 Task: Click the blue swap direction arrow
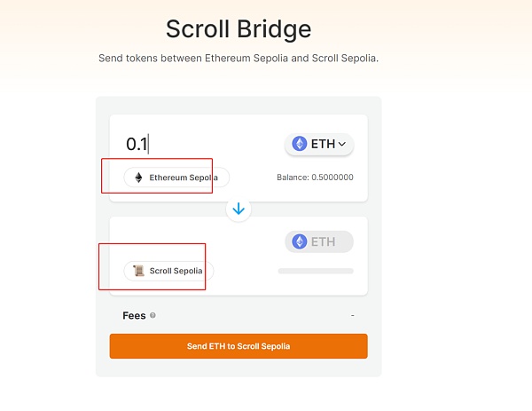(x=239, y=209)
